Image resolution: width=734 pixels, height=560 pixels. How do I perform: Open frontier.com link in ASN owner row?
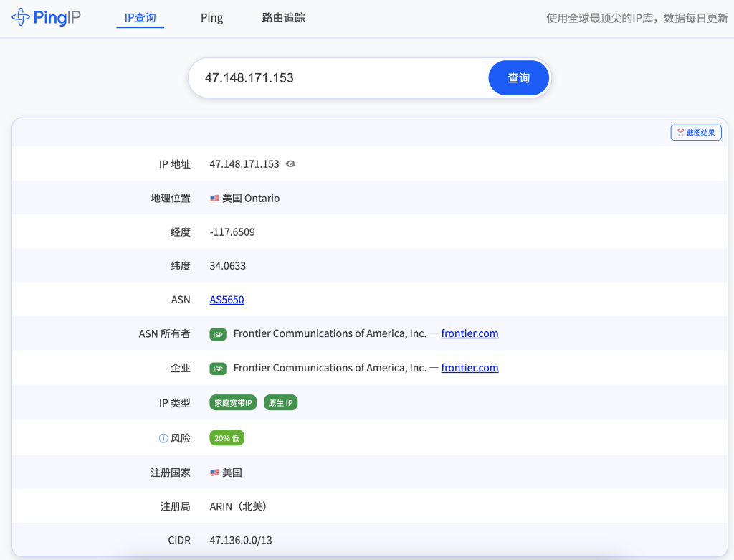tap(470, 333)
